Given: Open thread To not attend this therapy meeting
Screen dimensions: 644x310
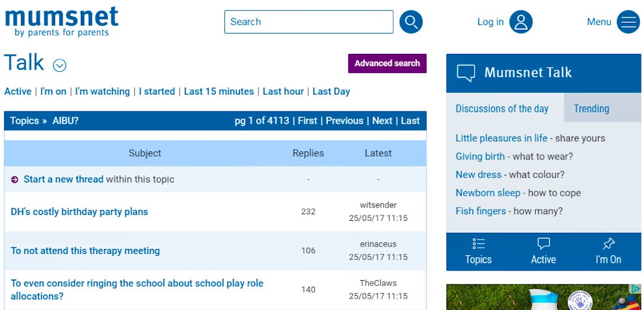Looking at the screenshot, I should [86, 251].
